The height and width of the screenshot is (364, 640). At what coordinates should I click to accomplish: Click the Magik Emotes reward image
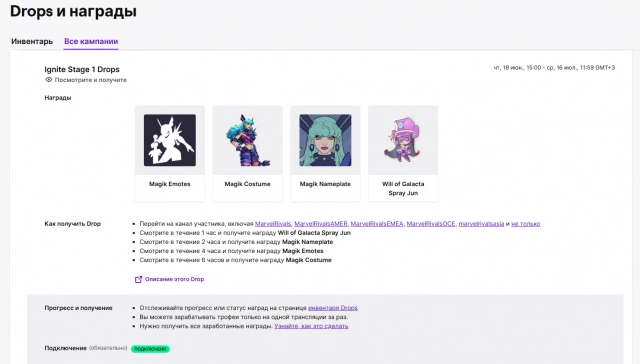[170, 140]
